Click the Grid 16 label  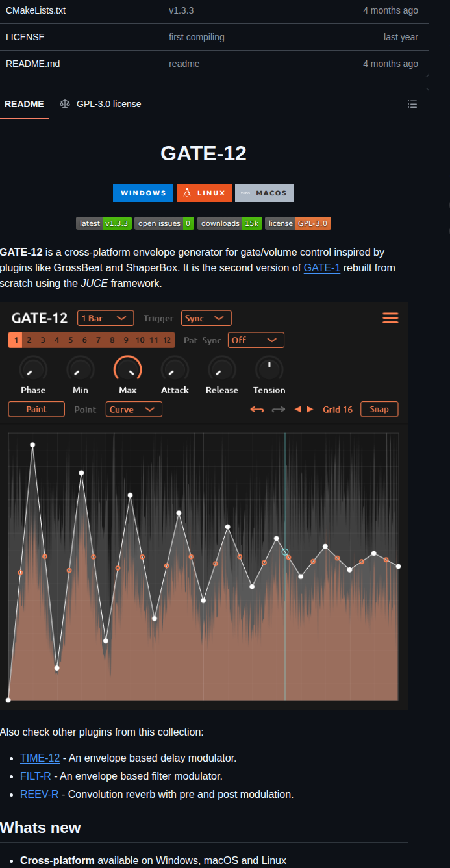(338, 410)
